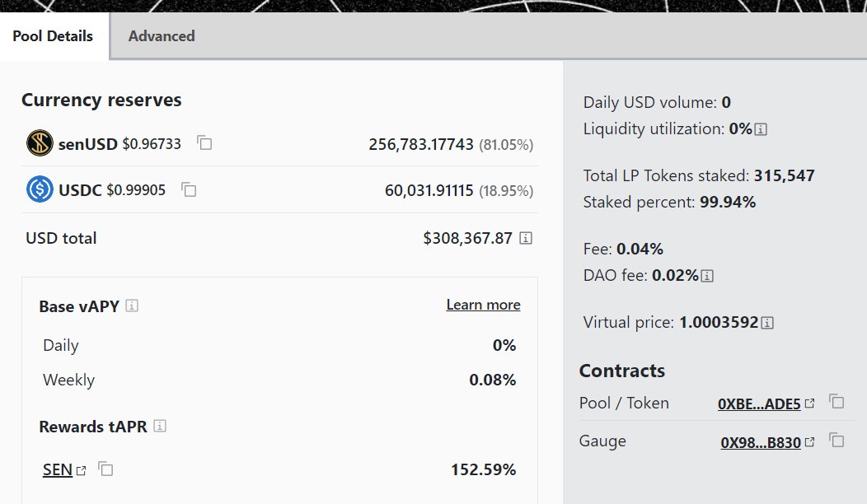Viewport: 867px width, 504px height.
Task: Select Total LP Tokens staked 315,547
Action: (x=785, y=175)
